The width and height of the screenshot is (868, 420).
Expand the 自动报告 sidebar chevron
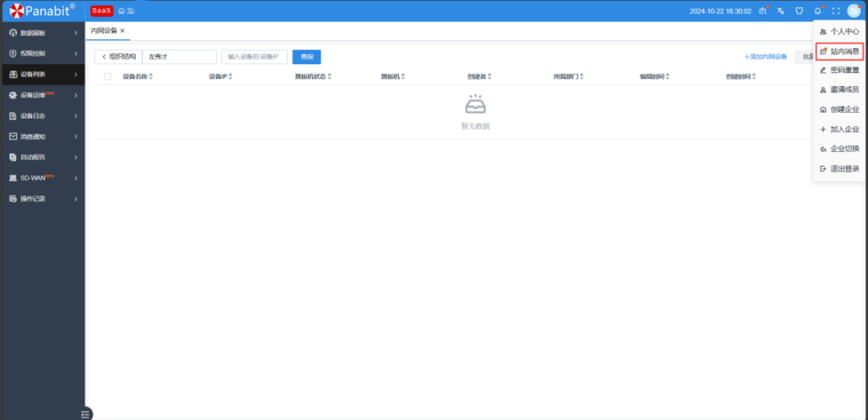(x=76, y=158)
